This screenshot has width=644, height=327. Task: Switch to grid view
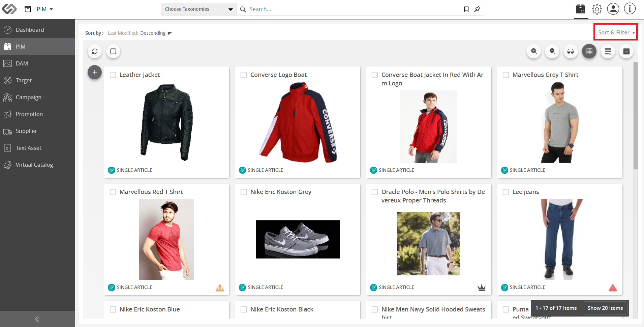pos(589,51)
